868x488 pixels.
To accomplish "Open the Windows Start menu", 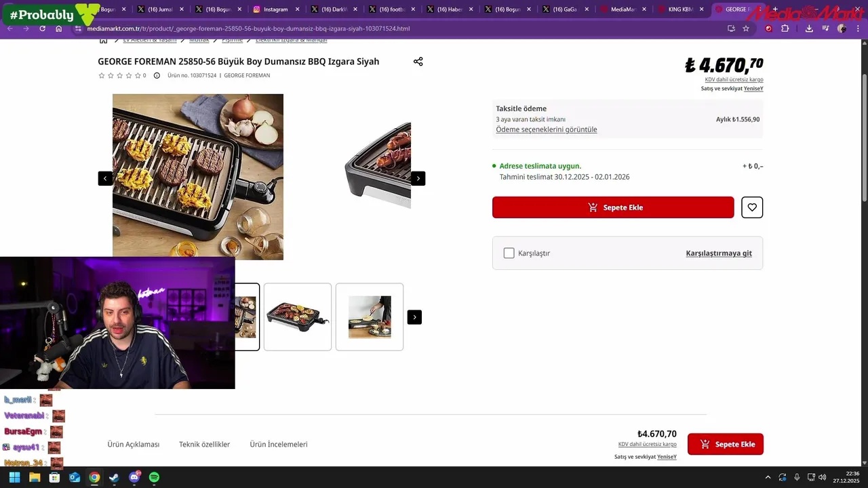I will point(14,477).
